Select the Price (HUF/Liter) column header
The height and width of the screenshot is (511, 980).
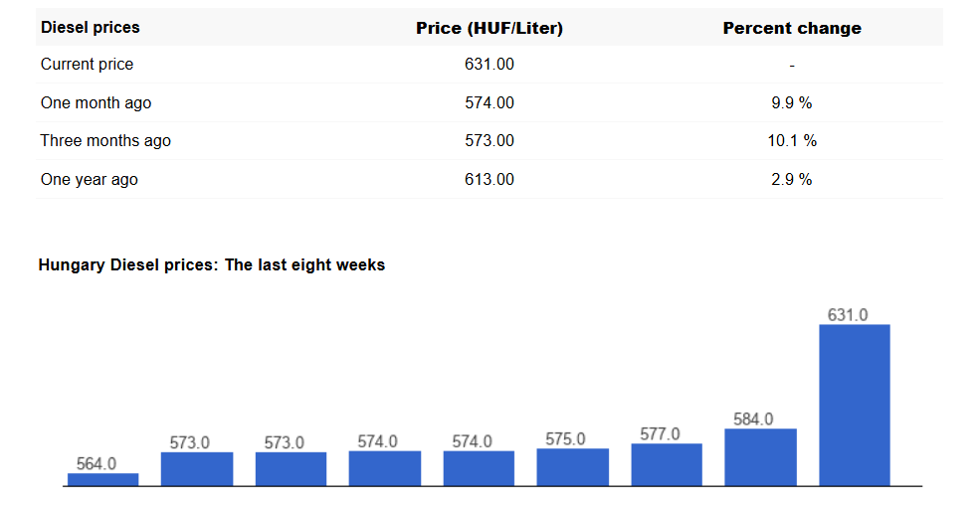[490, 28]
